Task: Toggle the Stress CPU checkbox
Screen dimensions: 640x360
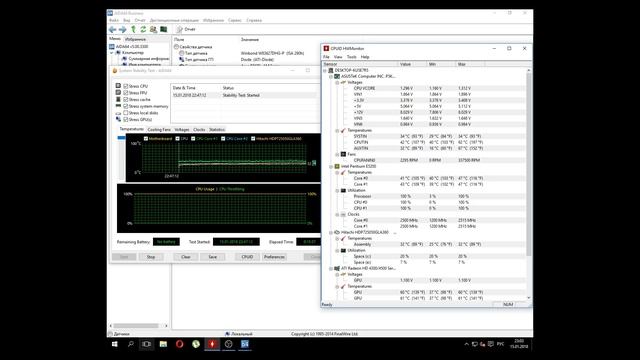Action: tap(126, 86)
